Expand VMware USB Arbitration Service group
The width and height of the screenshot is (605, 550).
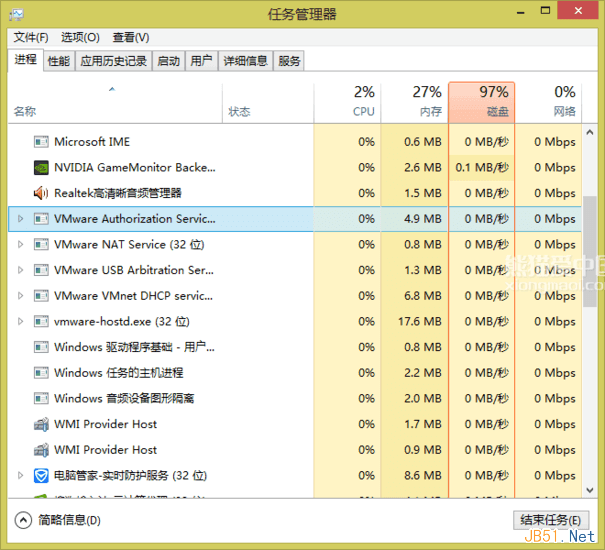tap(20, 270)
